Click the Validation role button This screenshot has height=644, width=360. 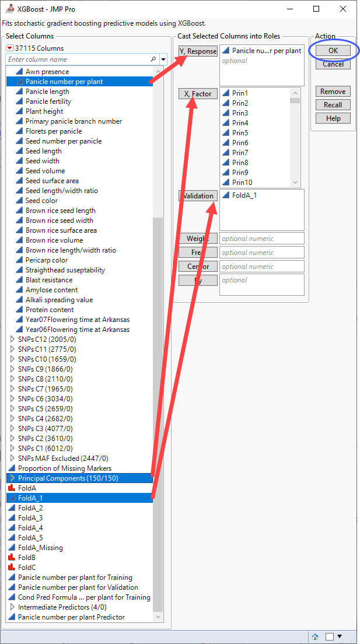click(x=198, y=196)
